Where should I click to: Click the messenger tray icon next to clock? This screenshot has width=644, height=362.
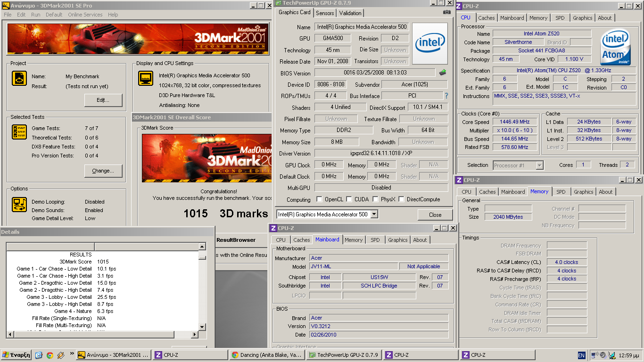tap(611, 355)
